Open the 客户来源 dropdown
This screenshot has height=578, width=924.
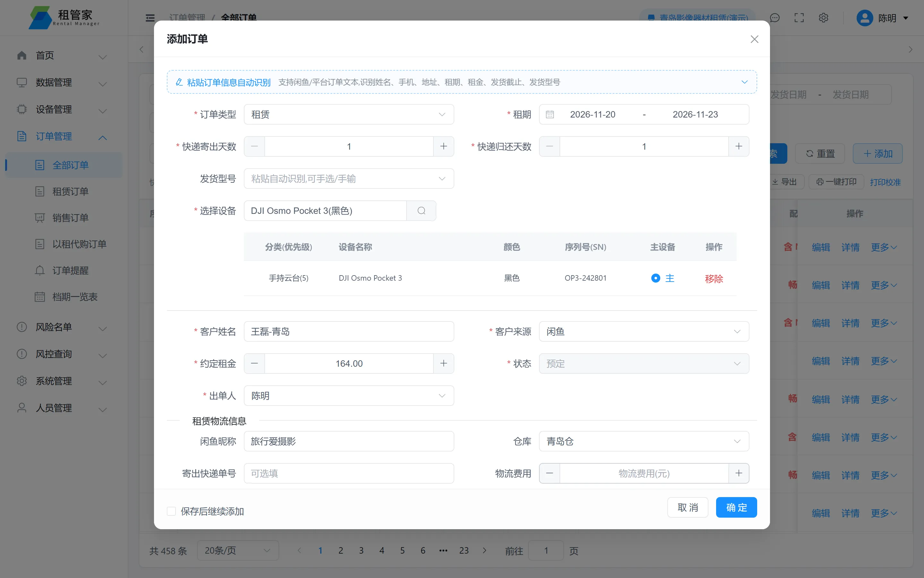tap(644, 331)
